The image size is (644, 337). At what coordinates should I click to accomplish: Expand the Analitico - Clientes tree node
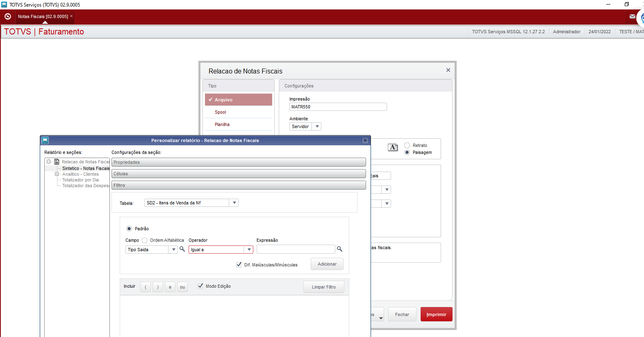57,174
